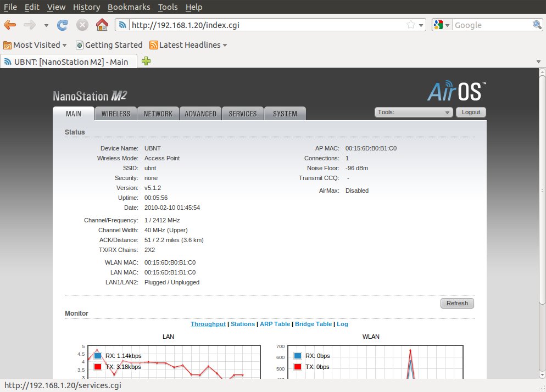
Task: Open the Tools dropdown on AirOS page
Action: (x=413, y=112)
